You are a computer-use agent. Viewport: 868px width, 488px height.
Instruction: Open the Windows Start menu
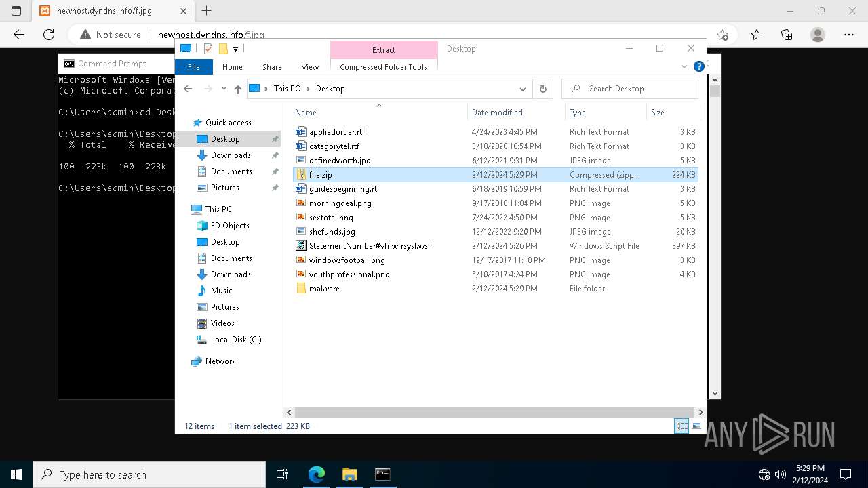tap(16, 474)
